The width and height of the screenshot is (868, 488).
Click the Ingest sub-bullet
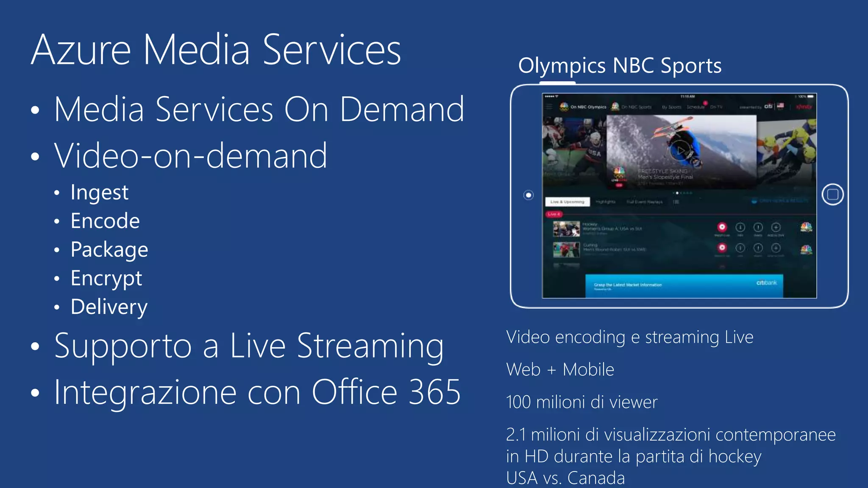[x=100, y=193]
